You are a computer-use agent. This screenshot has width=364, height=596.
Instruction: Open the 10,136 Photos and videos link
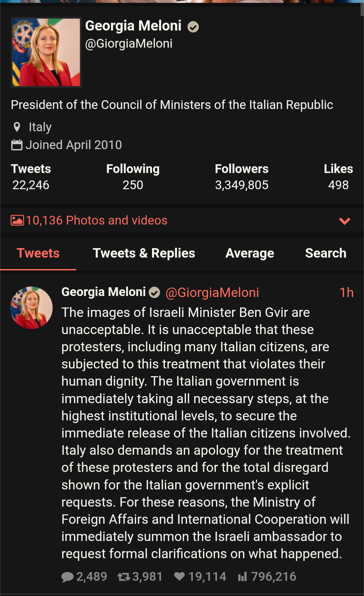[96, 220]
